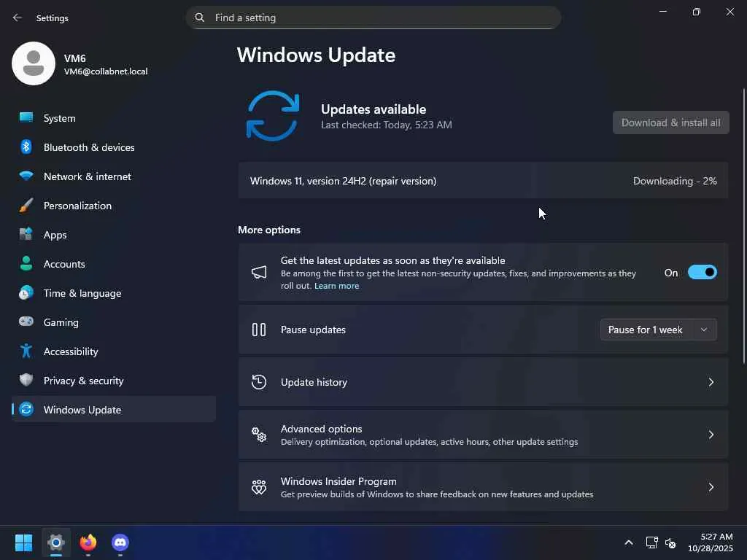Click the pause bars icon
The height and width of the screenshot is (560, 747).
[259, 330]
